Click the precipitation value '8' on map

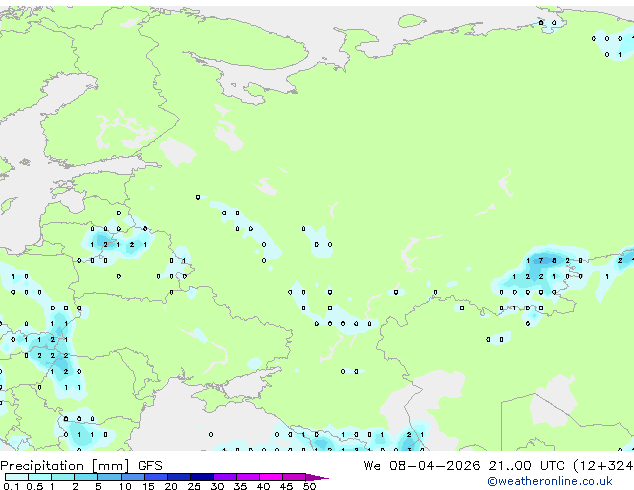pyautogui.click(x=554, y=261)
